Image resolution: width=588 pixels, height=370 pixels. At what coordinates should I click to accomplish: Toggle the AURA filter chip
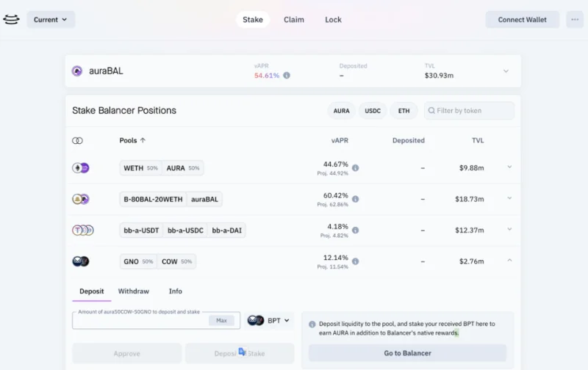[x=341, y=111]
